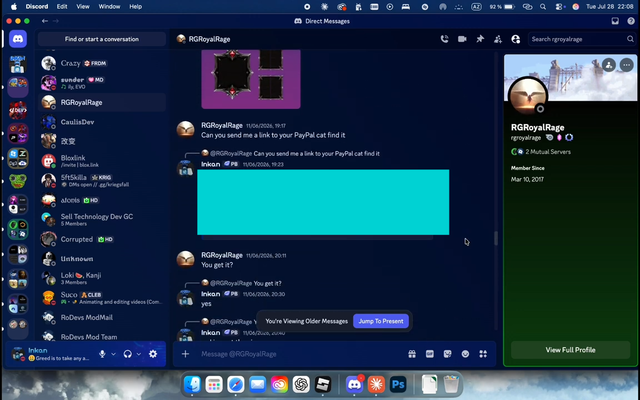Open the emoji picker
This screenshot has height=400, width=640.
click(x=465, y=354)
